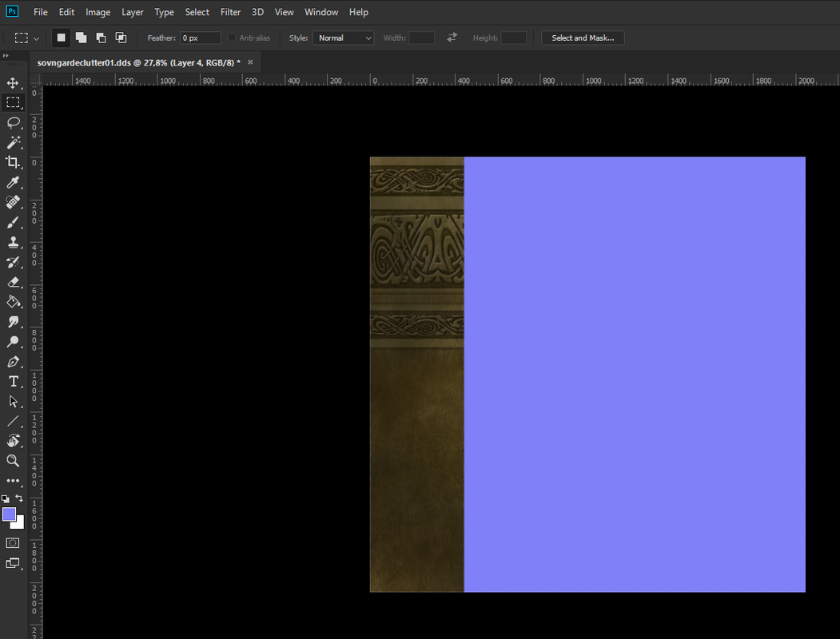Select the Lasso tool
The width and height of the screenshot is (840, 639).
(13, 122)
